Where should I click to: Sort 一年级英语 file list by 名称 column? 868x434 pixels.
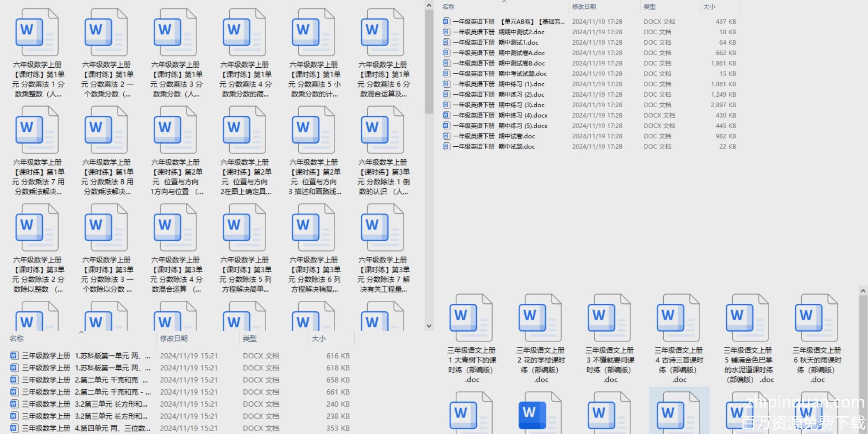(448, 7)
